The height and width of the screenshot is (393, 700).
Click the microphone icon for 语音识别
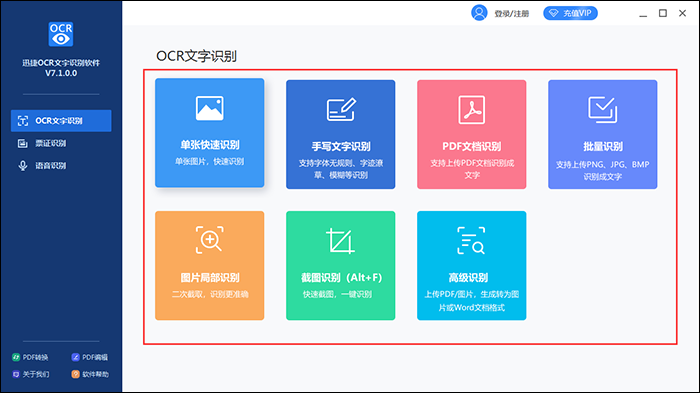(23, 166)
